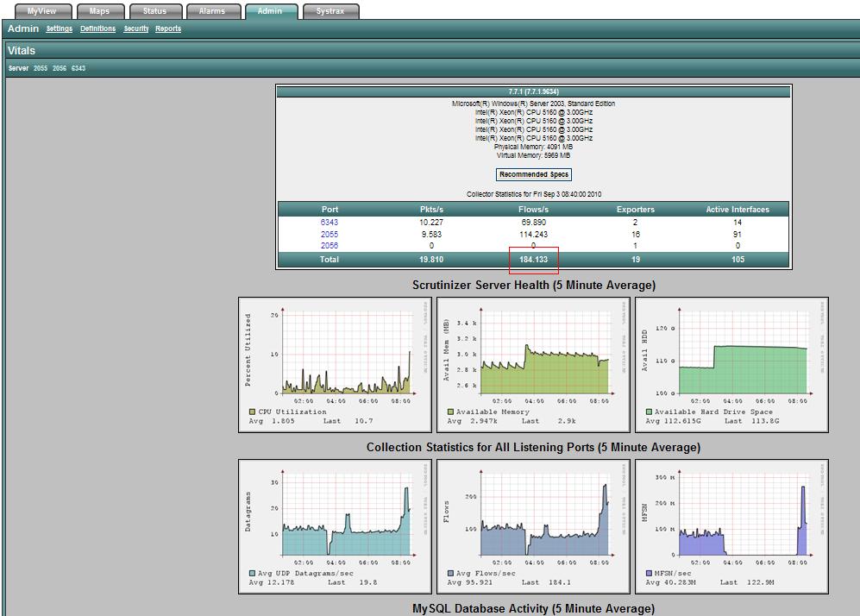Viewport: 860px width, 616px height.
Task: Select the total Flows/s value 184.133
Action: (534, 260)
